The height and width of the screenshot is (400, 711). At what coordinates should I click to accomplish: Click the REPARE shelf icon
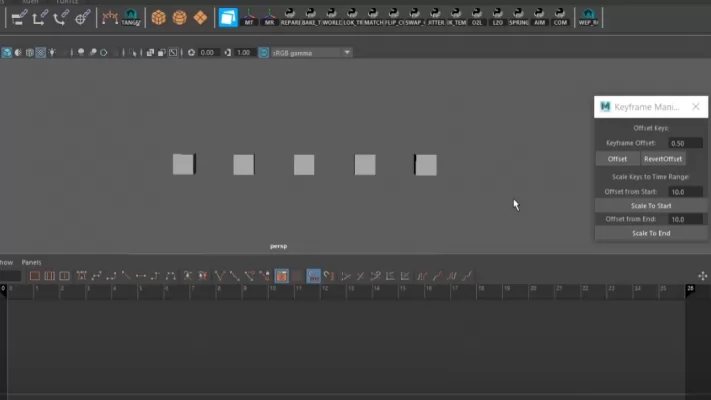tap(290, 17)
